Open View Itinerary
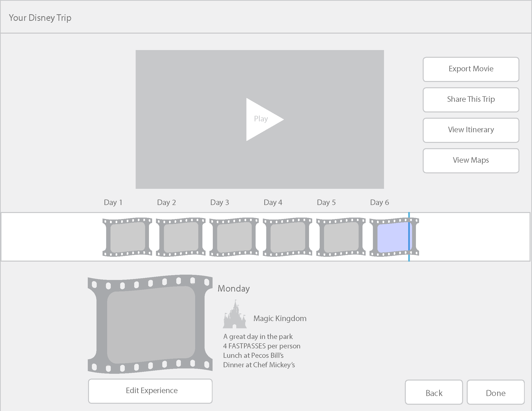532x411 pixels. click(471, 130)
